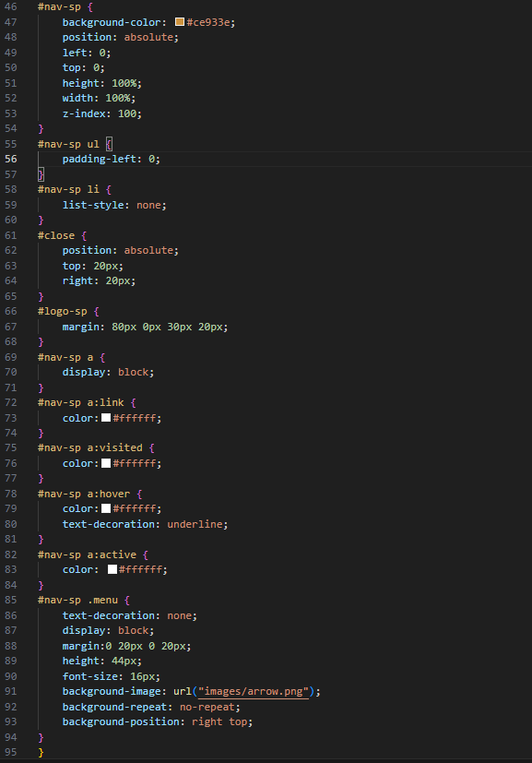Click the 'z-index' property
Screen dimensions: 532x763
tap(84, 113)
